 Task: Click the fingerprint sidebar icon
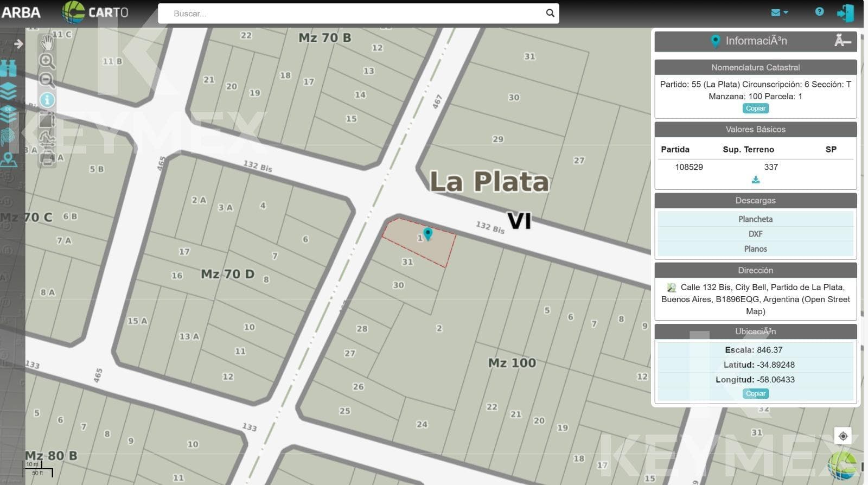[9, 137]
